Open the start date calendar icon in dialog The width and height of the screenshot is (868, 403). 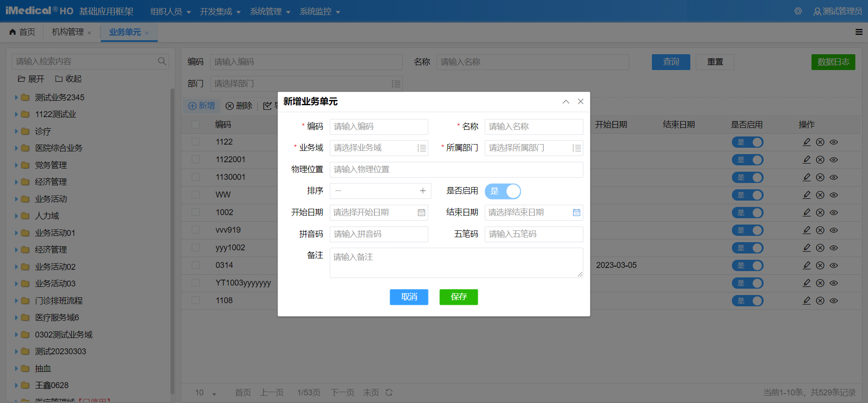pyautogui.click(x=421, y=213)
